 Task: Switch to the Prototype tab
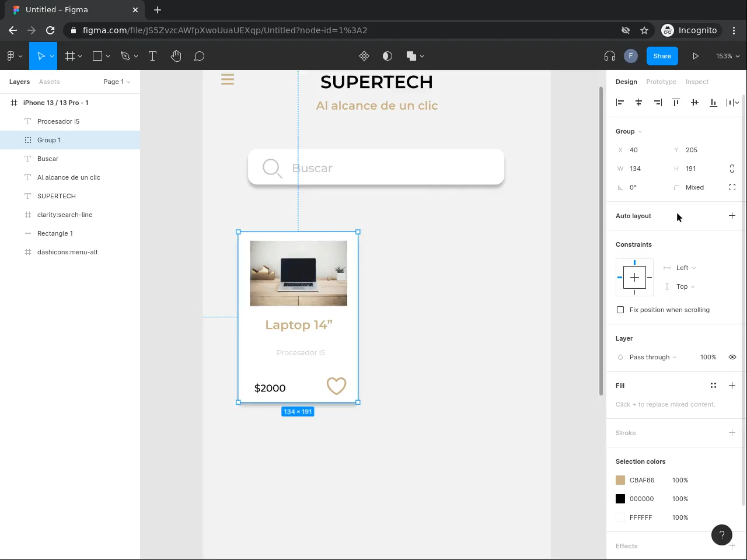661,82
